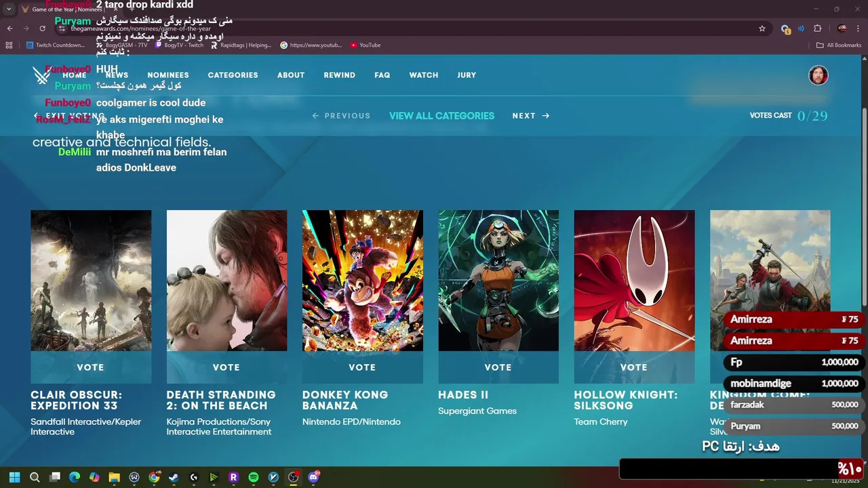868x488 pixels.
Task: Open the WATCH nav menu item
Action: click(x=424, y=75)
